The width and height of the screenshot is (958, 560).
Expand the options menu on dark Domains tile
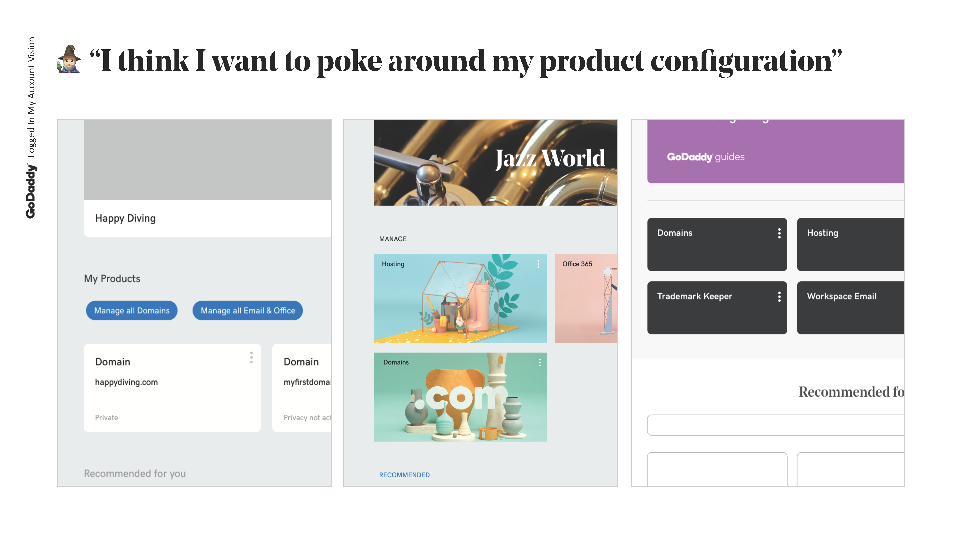[779, 233]
